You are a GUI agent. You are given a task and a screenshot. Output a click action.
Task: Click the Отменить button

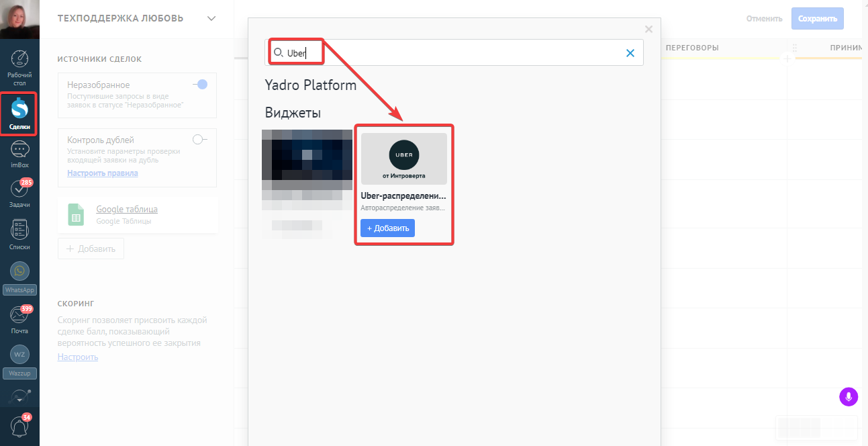[x=765, y=19]
